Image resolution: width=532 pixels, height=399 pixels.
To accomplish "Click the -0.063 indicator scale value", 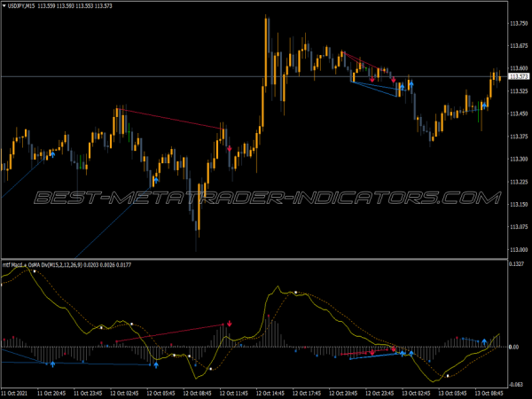I will coord(516,385).
